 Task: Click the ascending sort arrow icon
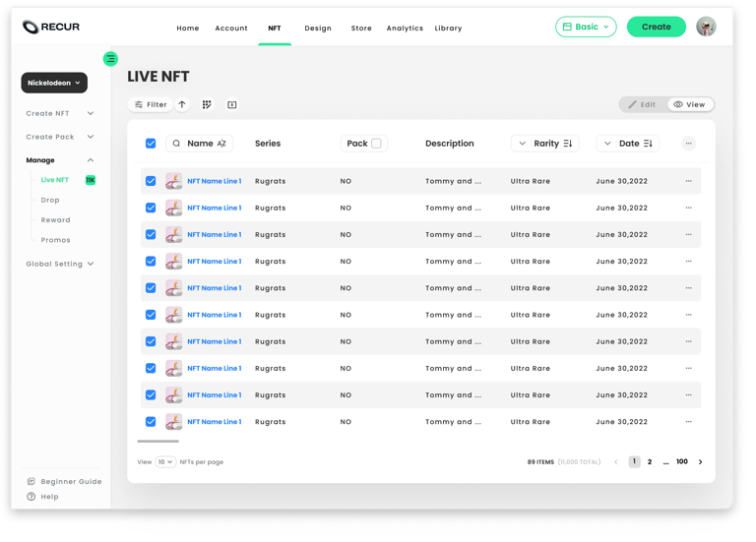coord(182,104)
